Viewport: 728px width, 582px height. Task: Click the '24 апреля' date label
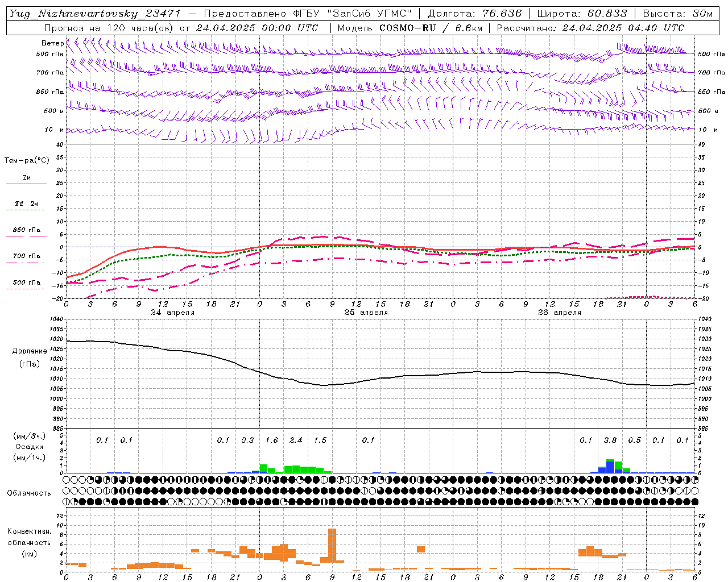tap(173, 313)
